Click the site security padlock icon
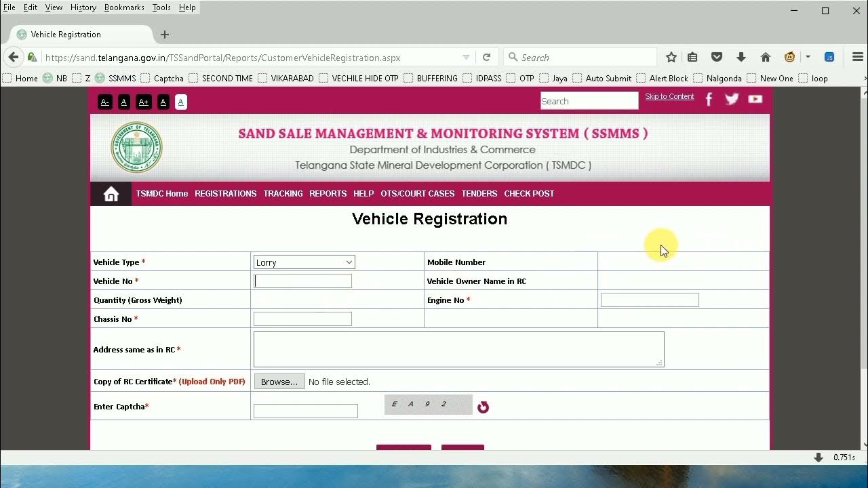The width and height of the screenshot is (868, 488). tap(32, 58)
